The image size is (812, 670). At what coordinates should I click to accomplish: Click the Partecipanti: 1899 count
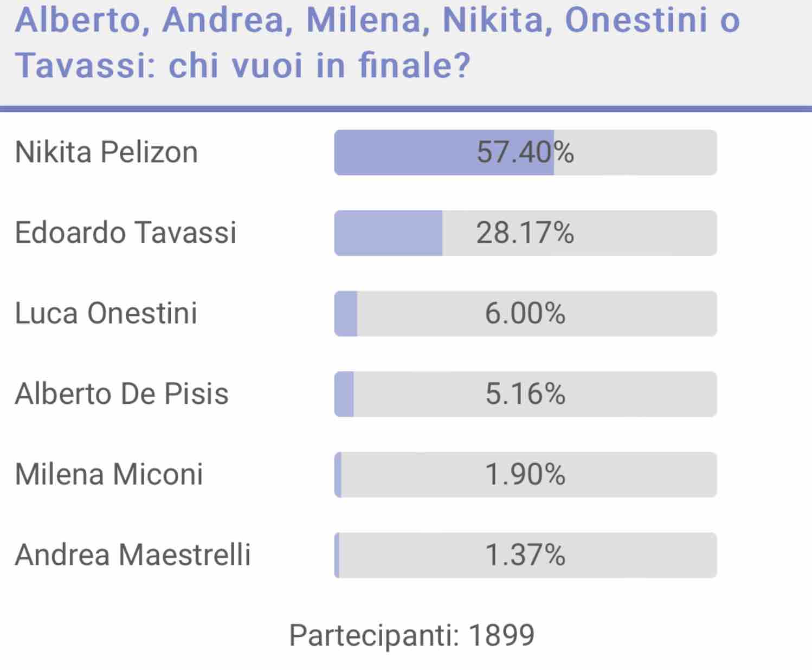pyautogui.click(x=412, y=635)
